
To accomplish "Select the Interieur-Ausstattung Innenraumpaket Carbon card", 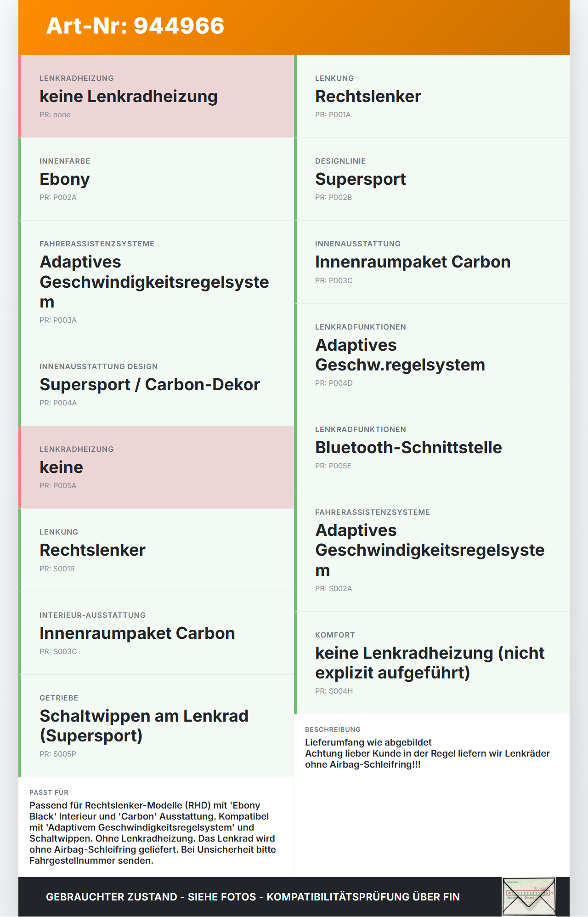I will pos(156,633).
